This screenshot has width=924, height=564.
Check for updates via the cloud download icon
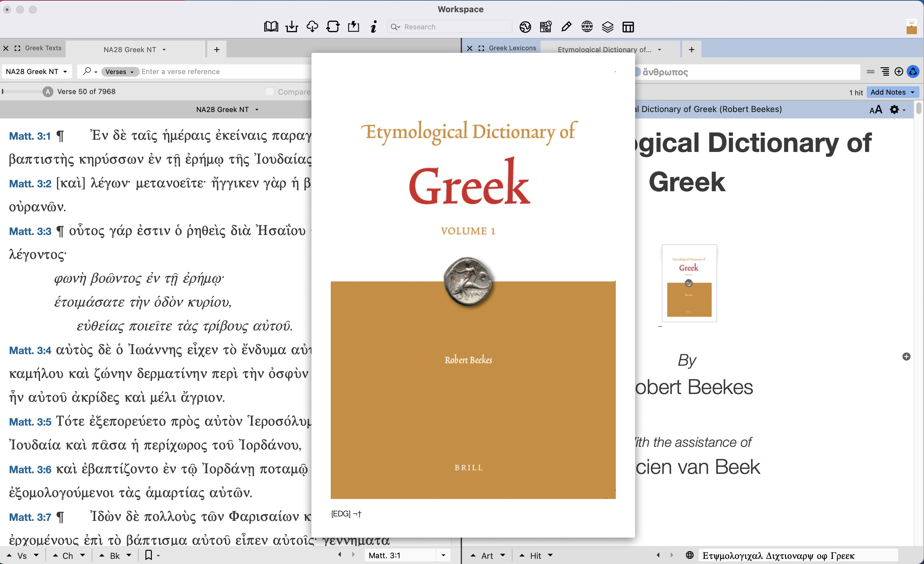[312, 26]
